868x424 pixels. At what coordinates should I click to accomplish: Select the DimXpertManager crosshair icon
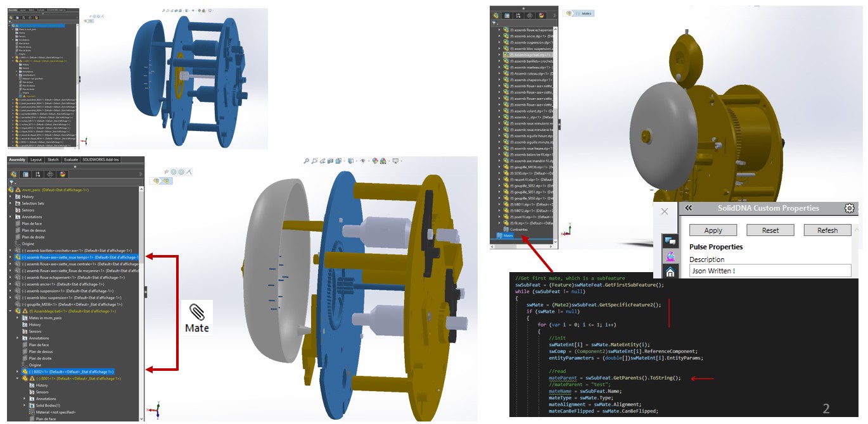(51, 174)
